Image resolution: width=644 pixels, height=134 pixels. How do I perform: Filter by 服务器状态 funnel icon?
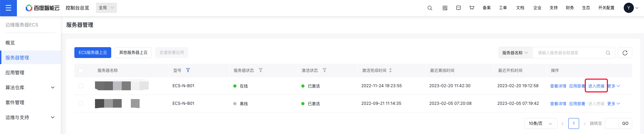(x=261, y=70)
